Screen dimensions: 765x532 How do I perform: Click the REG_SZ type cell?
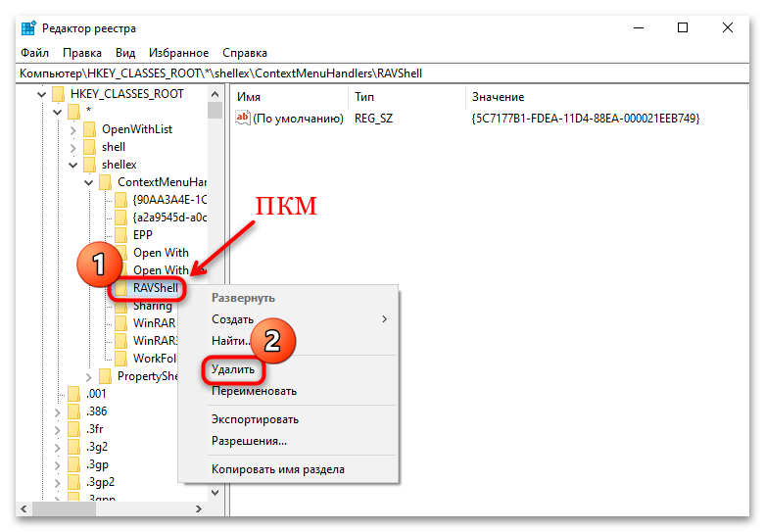pos(374,119)
